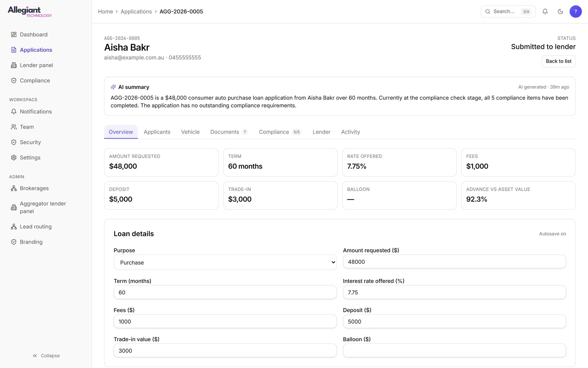The width and height of the screenshot is (588, 368).
Task: Click the Lender panel building icon
Action: click(x=14, y=65)
